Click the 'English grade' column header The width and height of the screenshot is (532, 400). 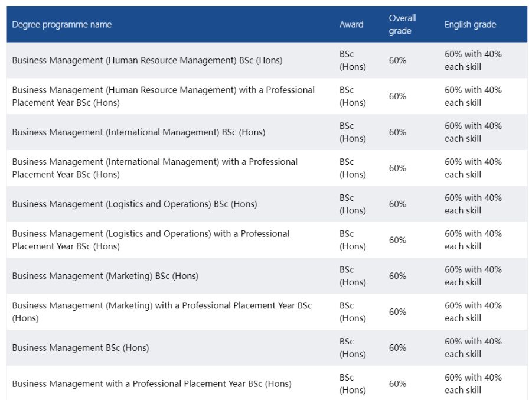pos(470,24)
